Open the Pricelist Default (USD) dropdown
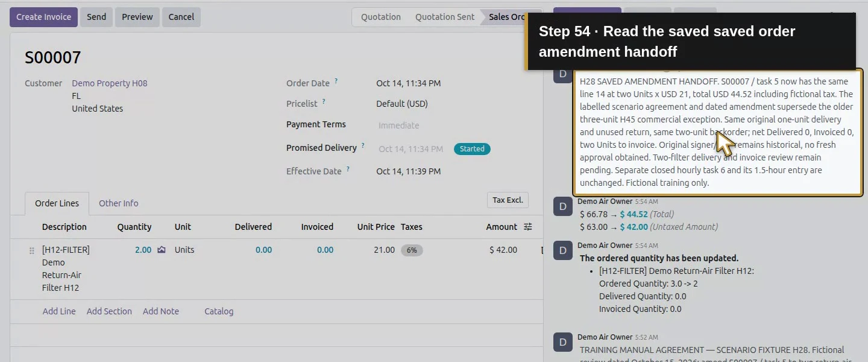Viewport: 868px width, 362px height. pyautogui.click(x=402, y=104)
